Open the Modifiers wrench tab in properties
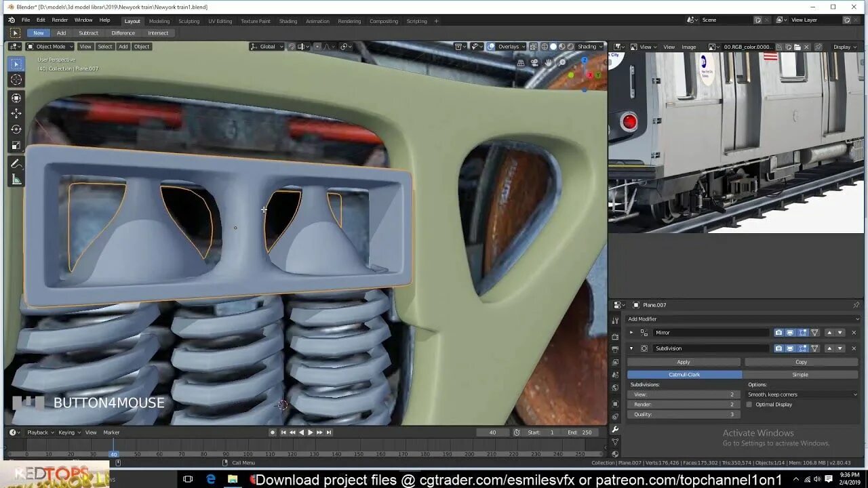Viewport: 868px width, 488px height. pos(615,429)
